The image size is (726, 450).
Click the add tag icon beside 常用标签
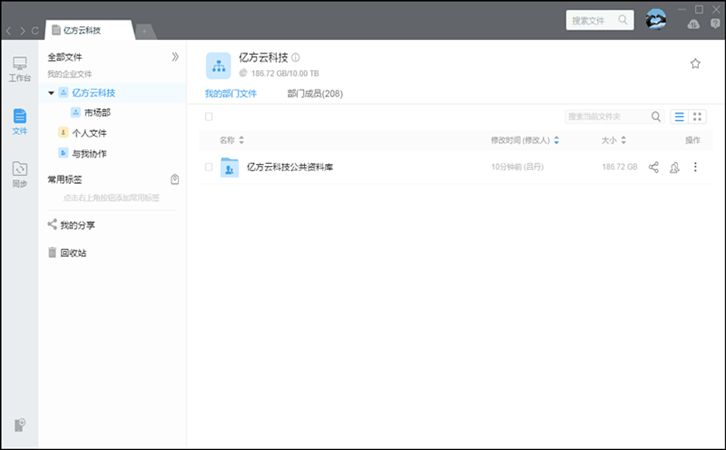[x=175, y=180]
